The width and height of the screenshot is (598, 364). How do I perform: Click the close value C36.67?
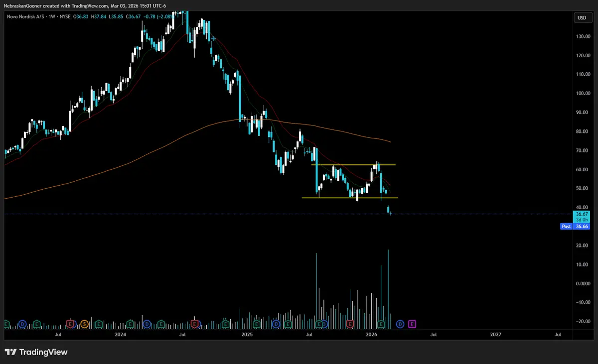134,17
